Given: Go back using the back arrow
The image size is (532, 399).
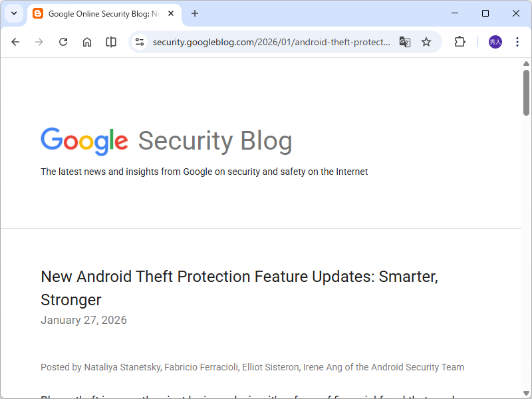Looking at the screenshot, I should pyautogui.click(x=15, y=41).
